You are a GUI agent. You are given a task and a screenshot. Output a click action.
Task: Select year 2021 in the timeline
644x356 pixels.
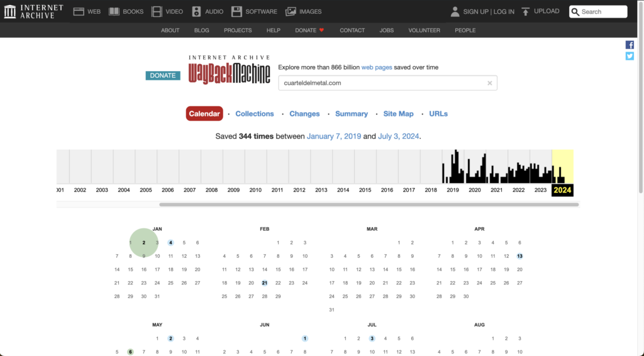tap(497, 190)
